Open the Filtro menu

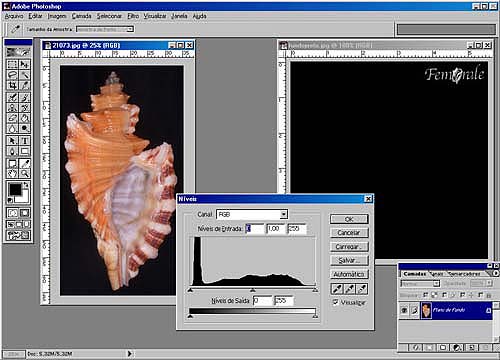pos(133,16)
